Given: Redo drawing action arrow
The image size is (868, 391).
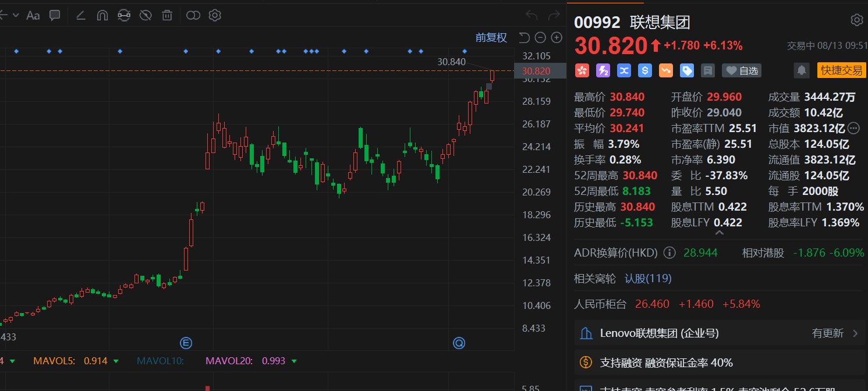Looking at the screenshot, I should [x=553, y=16].
